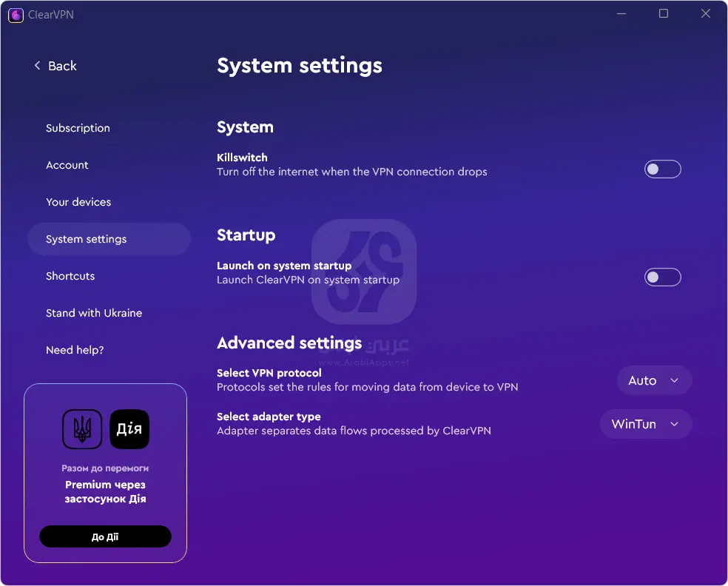Click the ClearVPN logo in the title bar
Image resolution: width=728 pixels, height=586 pixels.
click(x=16, y=13)
